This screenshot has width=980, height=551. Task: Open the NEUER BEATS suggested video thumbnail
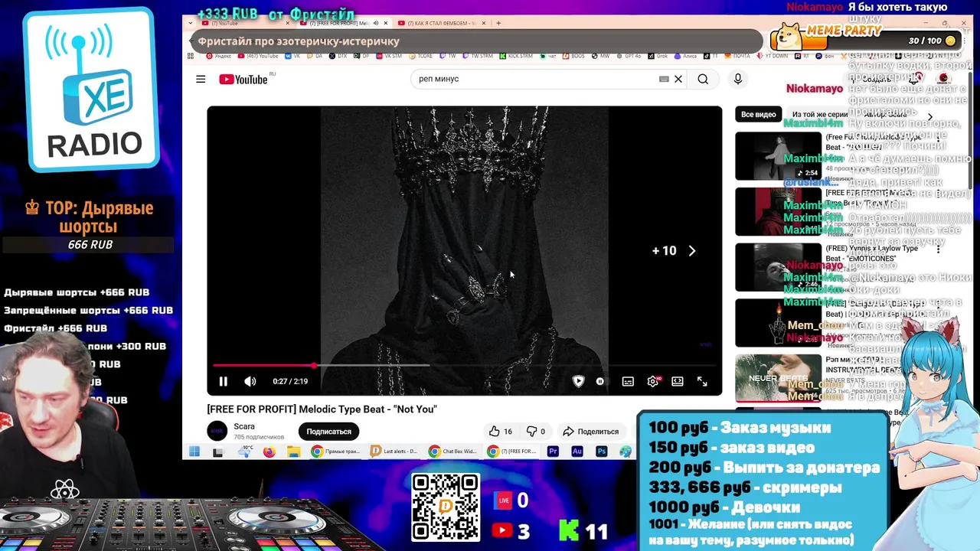pyautogui.click(x=778, y=377)
